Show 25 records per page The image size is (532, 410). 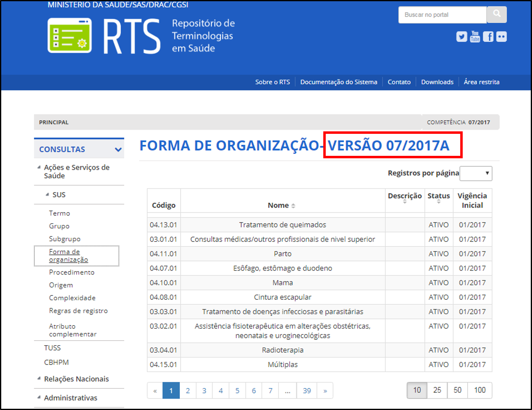[437, 390]
